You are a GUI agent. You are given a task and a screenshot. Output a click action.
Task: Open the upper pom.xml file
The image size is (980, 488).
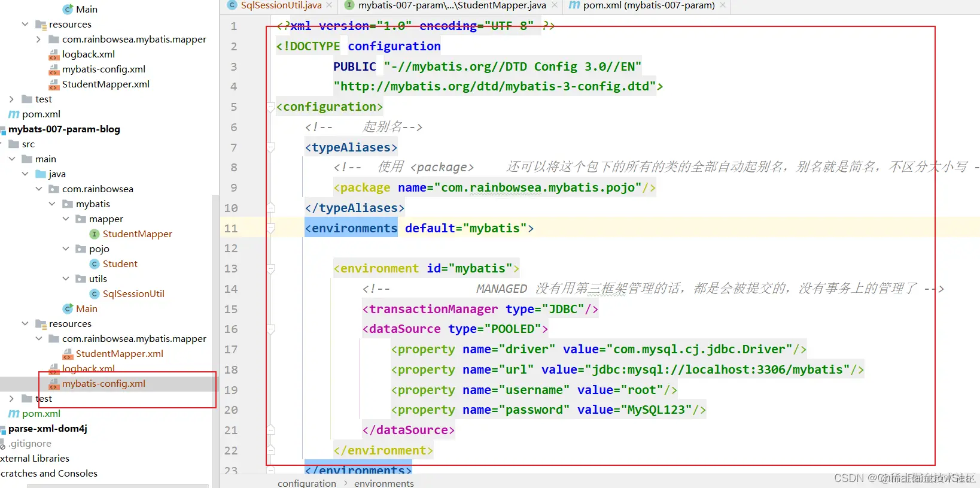pyautogui.click(x=41, y=114)
